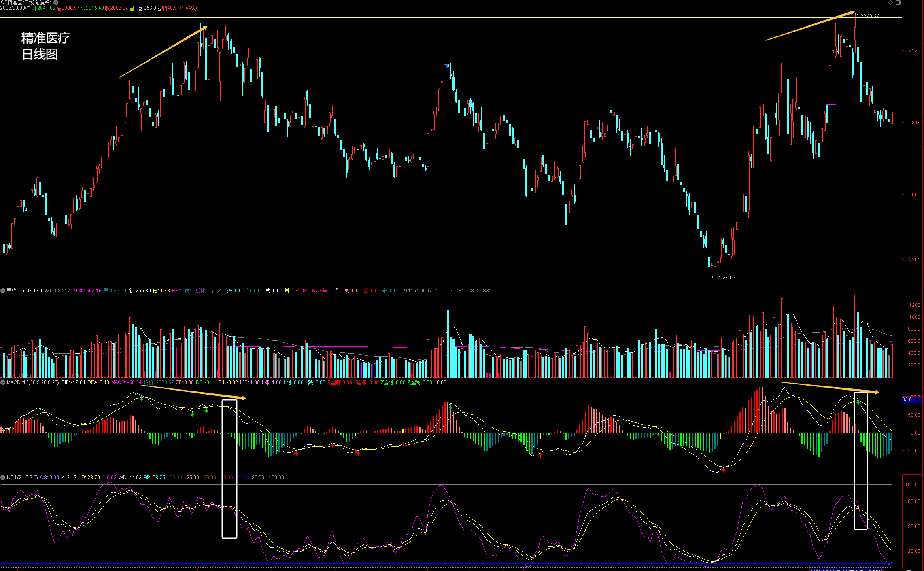Toggle the side panel layout icon
Image resolution: width=924 pixels, height=571 pixels.
[898, 2]
